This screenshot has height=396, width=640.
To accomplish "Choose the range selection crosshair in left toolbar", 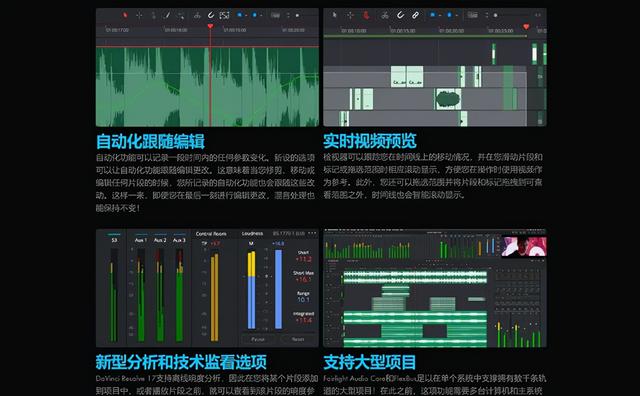I will pyautogui.click(x=139, y=15).
